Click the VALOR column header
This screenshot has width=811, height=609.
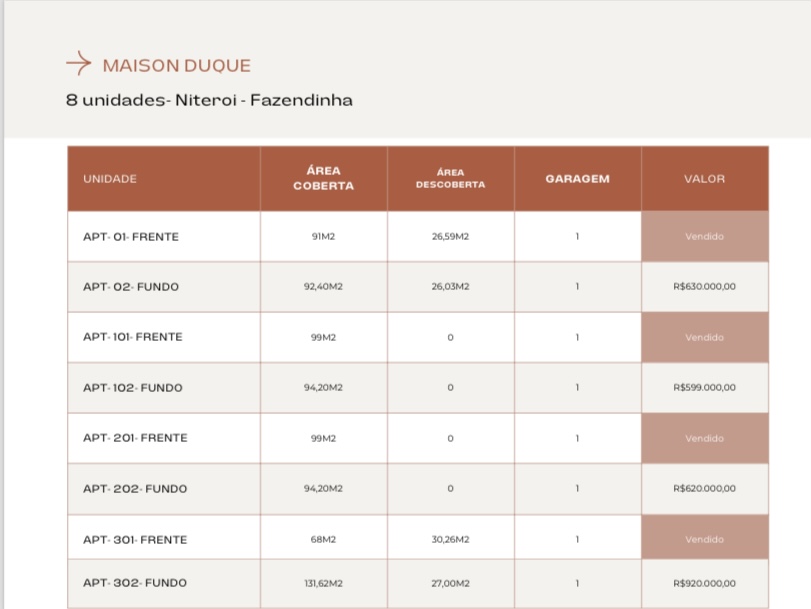point(704,179)
